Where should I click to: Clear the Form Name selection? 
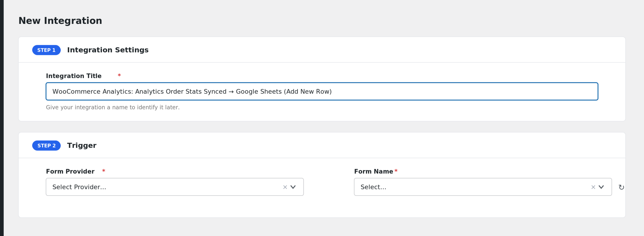point(593,187)
